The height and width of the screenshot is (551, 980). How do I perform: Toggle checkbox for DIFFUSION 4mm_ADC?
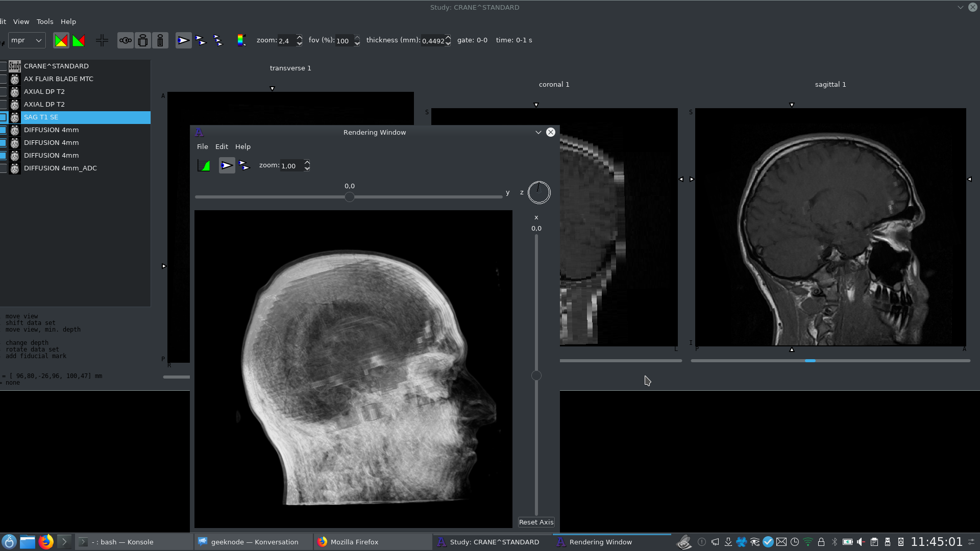click(3, 168)
